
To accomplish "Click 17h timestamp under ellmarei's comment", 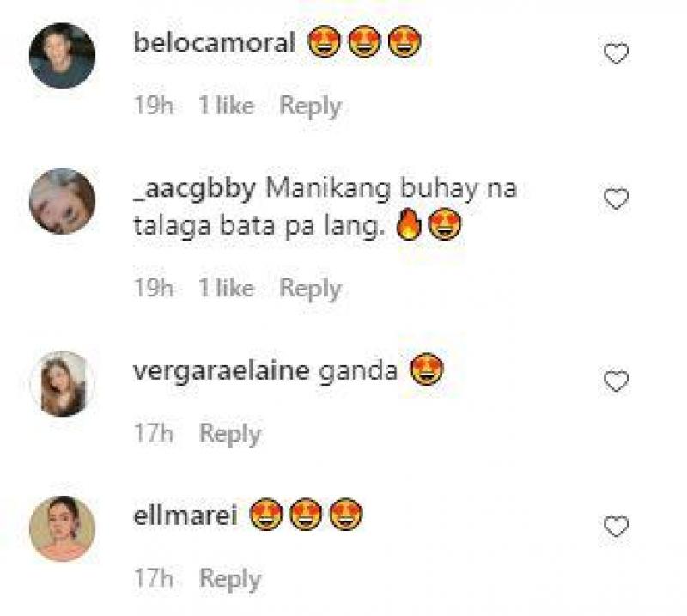I will [154, 578].
